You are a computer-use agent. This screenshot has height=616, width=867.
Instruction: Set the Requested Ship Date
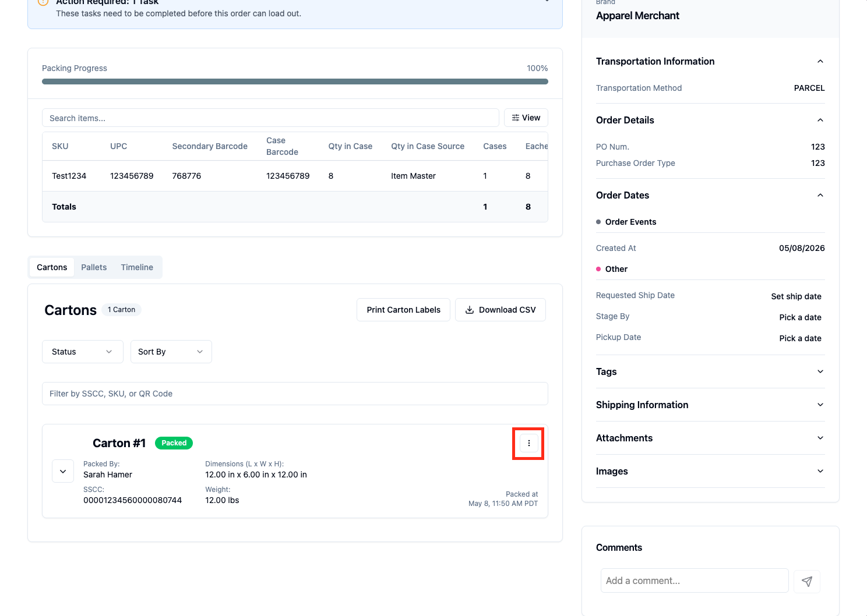point(796,296)
